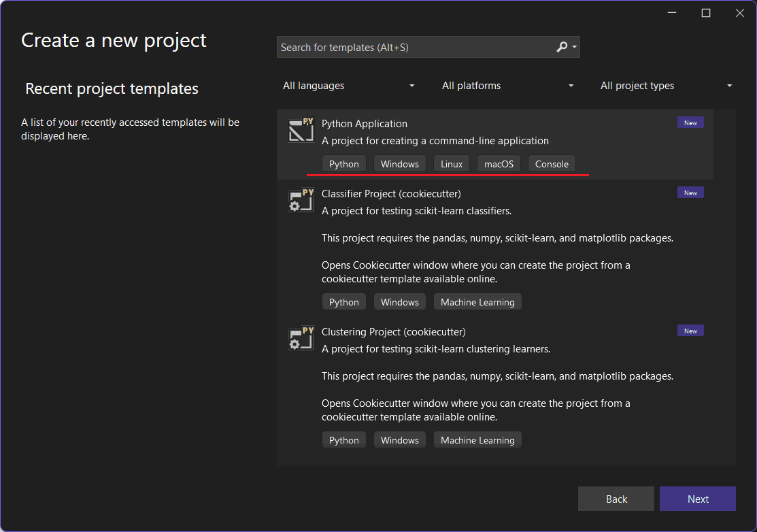The width and height of the screenshot is (757, 532).
Task: Open the All languages dropdown
Action: pyautogui.click(x=348, y=86)
